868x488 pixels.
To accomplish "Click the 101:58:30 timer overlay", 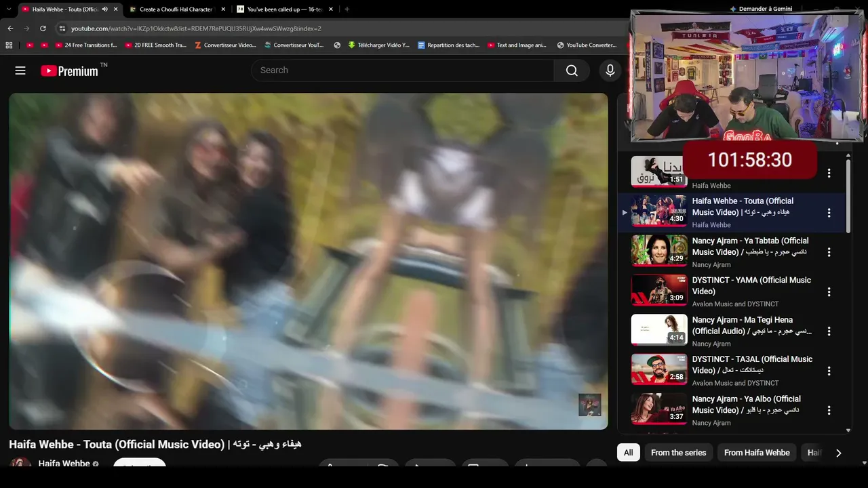I will point(749,160).
